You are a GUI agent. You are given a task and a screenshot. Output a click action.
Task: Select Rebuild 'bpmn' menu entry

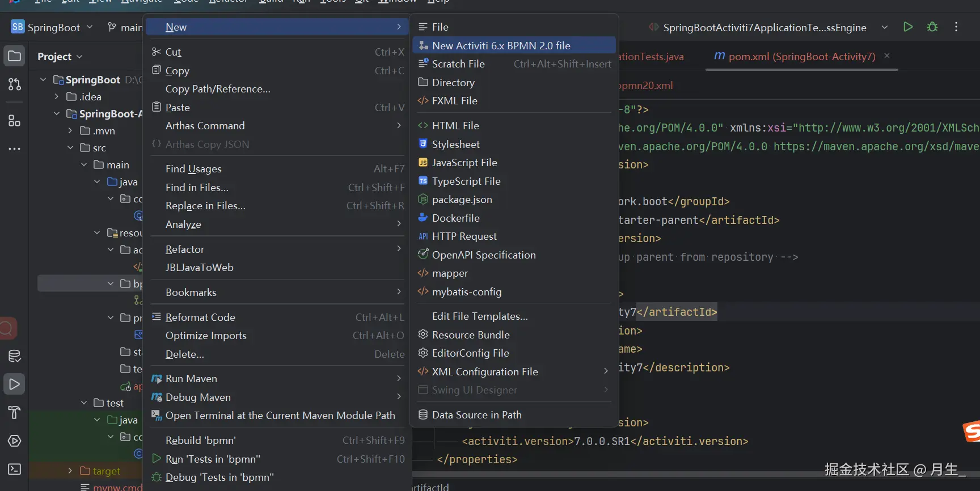277,440
